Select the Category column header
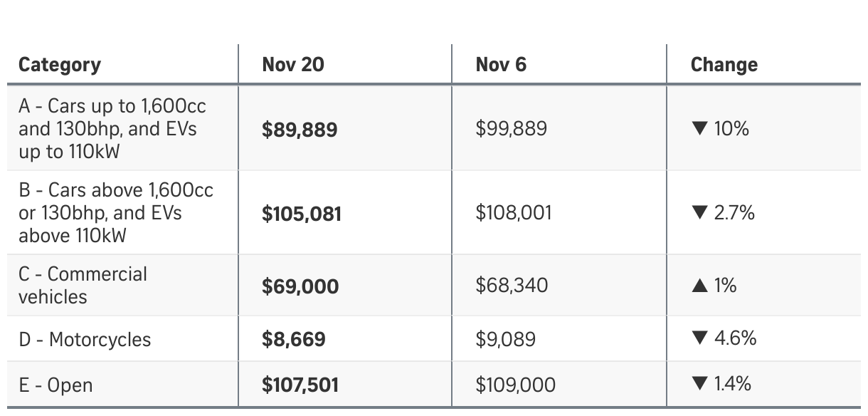 pos(60,65)
